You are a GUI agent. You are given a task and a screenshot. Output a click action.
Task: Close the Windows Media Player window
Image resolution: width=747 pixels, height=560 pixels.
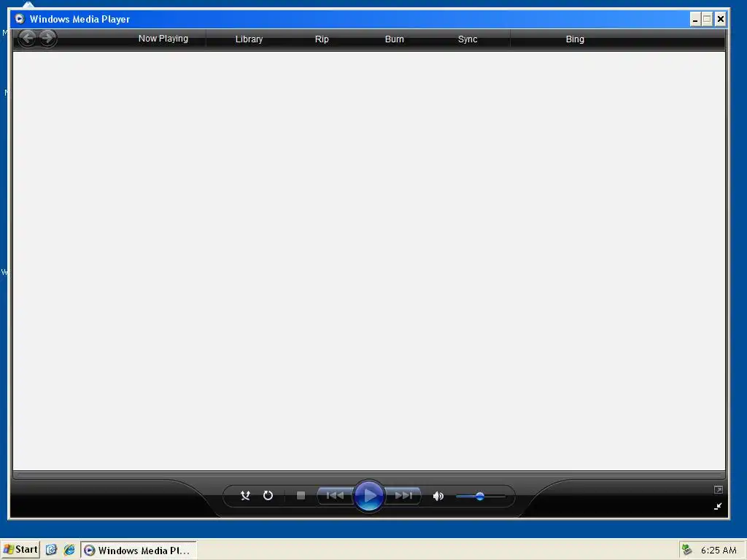pos(720,20)
